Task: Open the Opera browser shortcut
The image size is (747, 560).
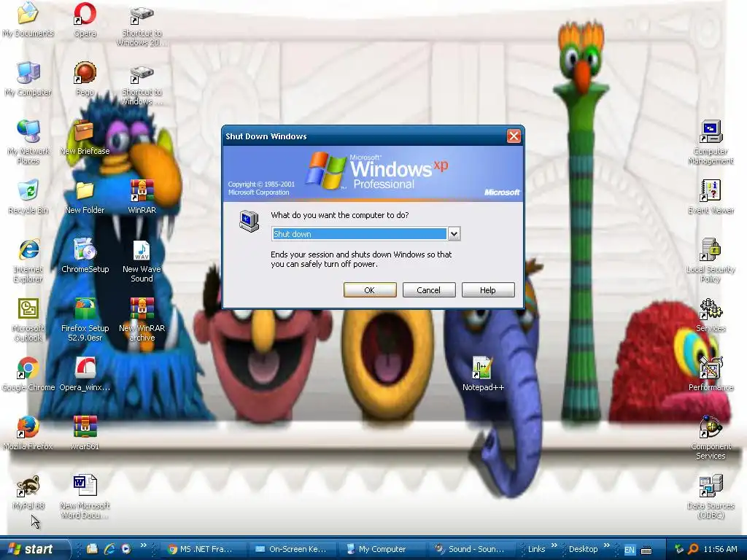Action: point(85,20)
